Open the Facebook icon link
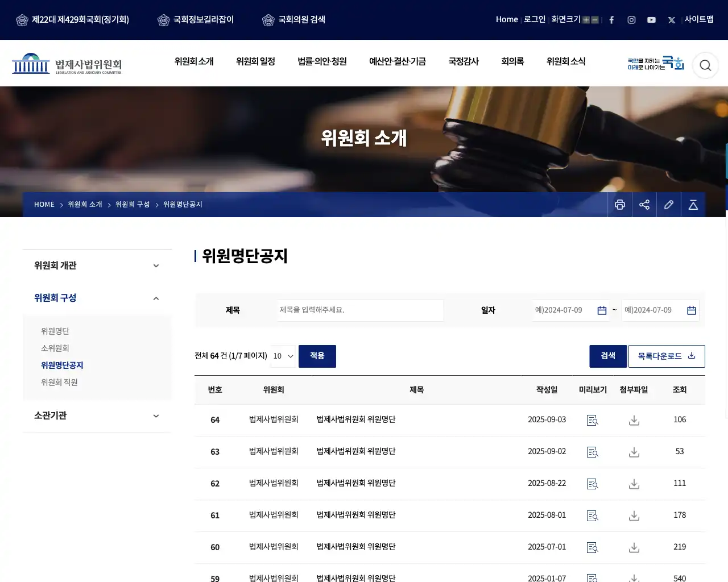Image resolution: width=728 pixels, height=582 pixels. tap(611, 20)
